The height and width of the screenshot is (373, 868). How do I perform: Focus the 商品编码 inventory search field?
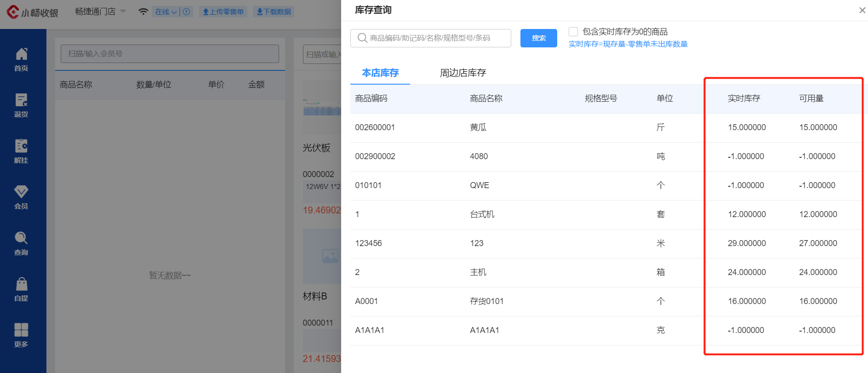431,38
